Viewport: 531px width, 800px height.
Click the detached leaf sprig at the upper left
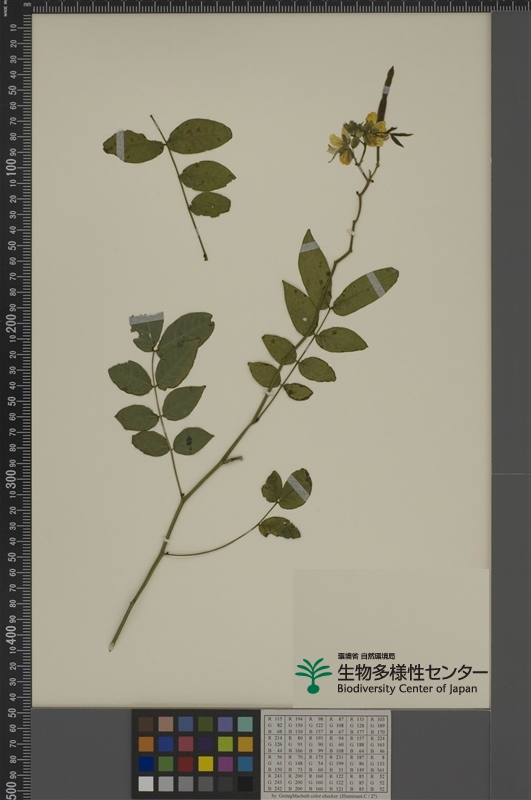point(171,177)
